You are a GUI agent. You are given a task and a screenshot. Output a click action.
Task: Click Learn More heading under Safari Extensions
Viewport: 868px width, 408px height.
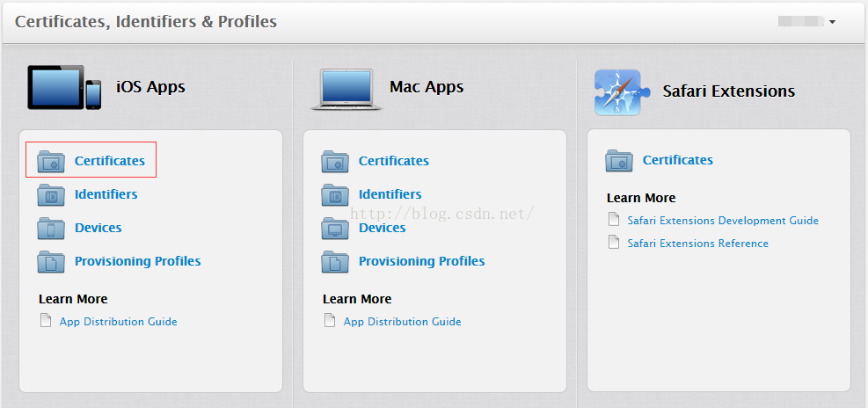coord(641,198)
